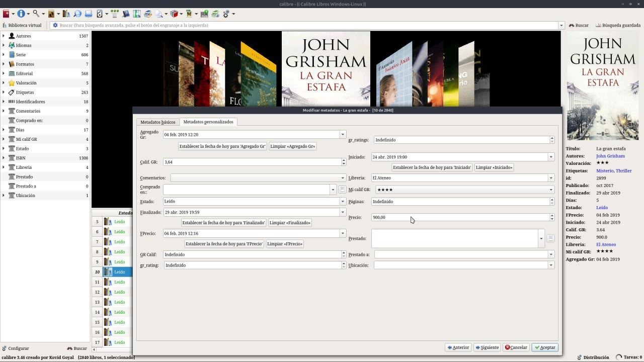Click the advanced search gear icon
The width and height of the screenshot is (644, 362).
(55, 25)
